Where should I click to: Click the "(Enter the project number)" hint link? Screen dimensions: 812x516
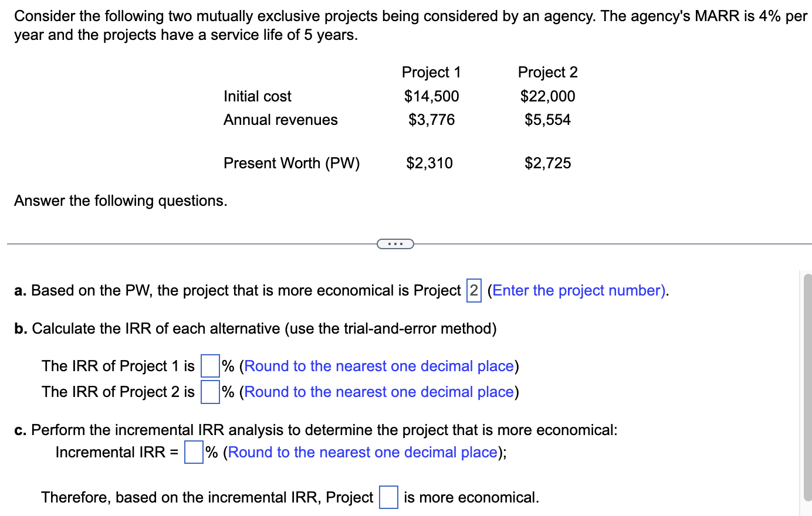pyautogui.click(x=577, y=290)
